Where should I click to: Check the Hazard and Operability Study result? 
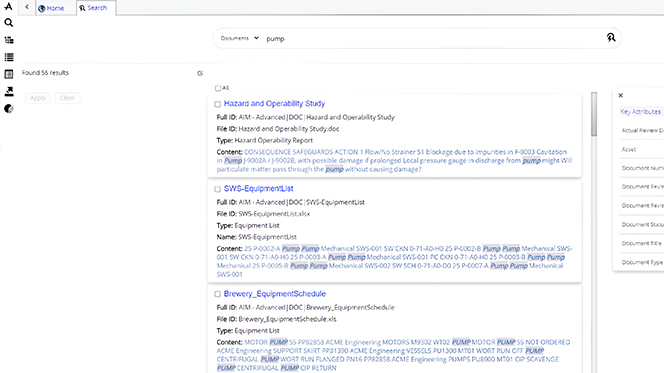coord(217,104)
